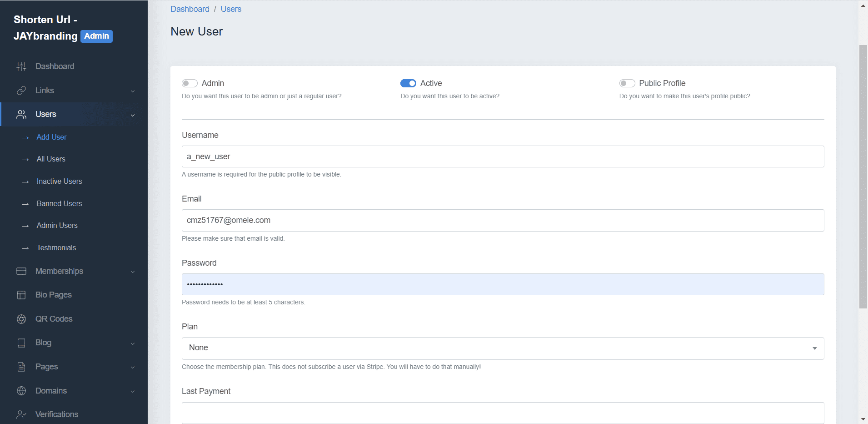
Task: Click the Users breadcrumb link
Action: pos(231,9)
